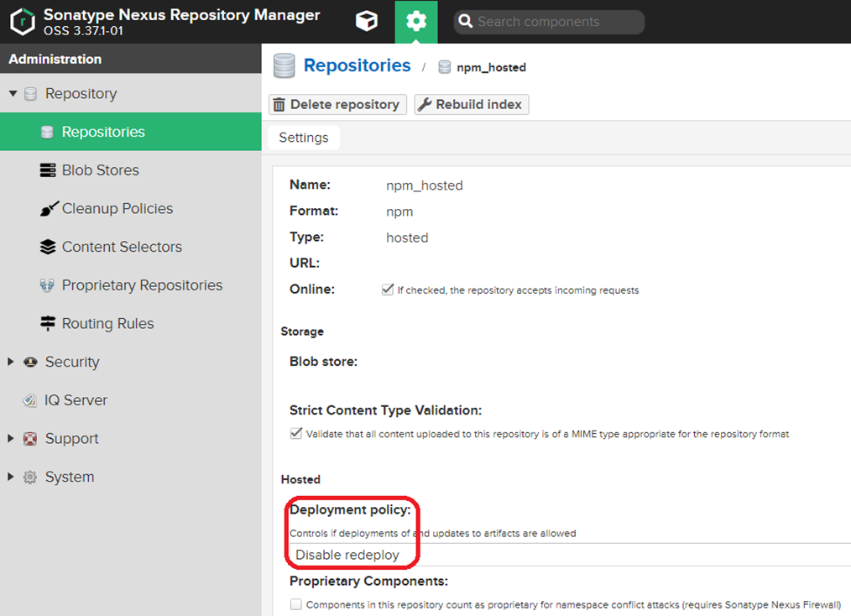Click the OSS 3.37.1-01 version text

[x=84, y=31]
